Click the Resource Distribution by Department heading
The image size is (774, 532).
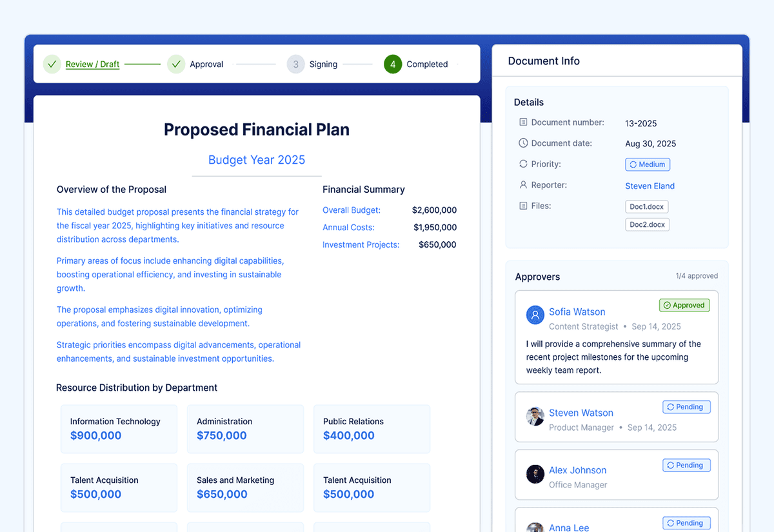137,388
